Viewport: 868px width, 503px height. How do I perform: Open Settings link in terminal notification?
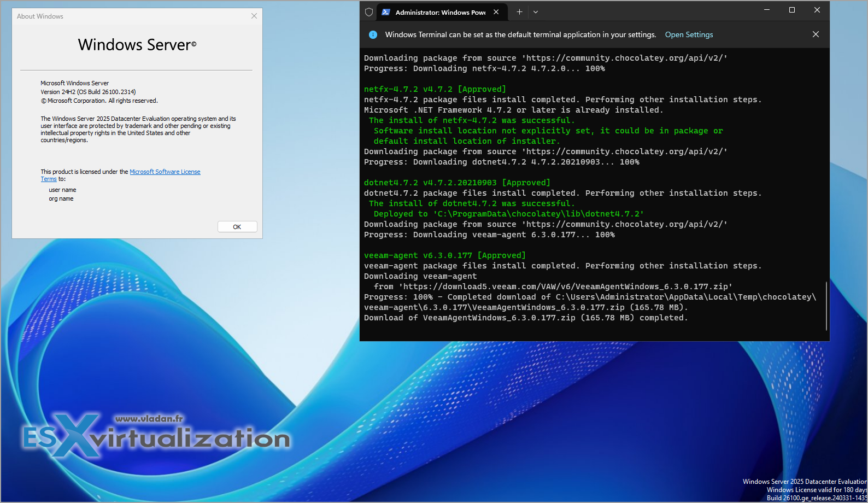pyautogui.click(x=689, y=34)
